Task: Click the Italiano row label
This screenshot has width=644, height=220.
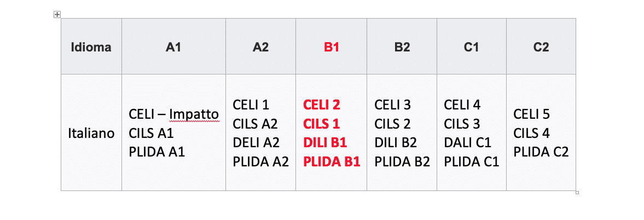Action: point(91,134)
